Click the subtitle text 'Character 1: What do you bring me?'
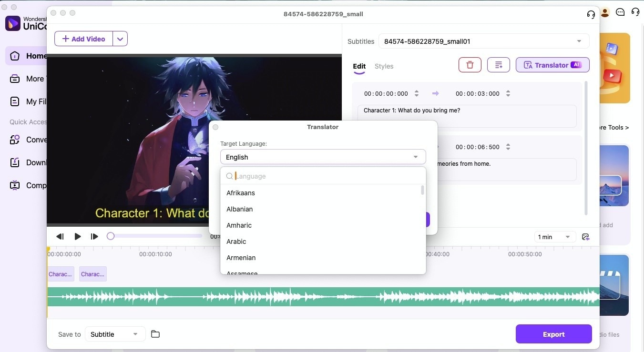Viewport: 644px width, 352px height. click(x=412, y=111)
